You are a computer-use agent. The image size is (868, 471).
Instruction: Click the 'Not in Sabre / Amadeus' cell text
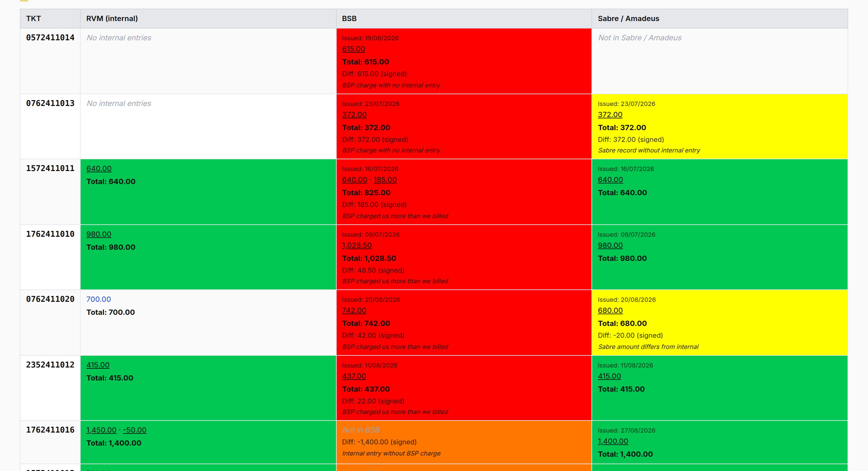click(640, 38)
